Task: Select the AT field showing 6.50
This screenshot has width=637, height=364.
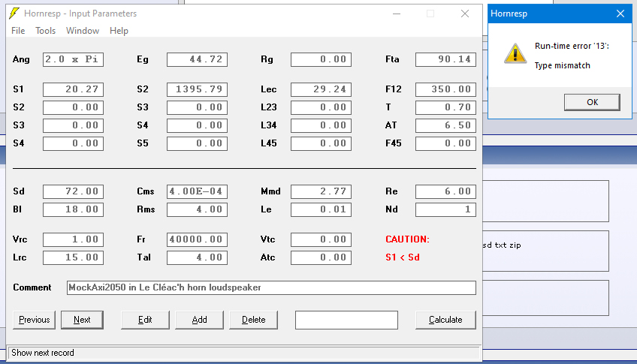Action: 445,125
